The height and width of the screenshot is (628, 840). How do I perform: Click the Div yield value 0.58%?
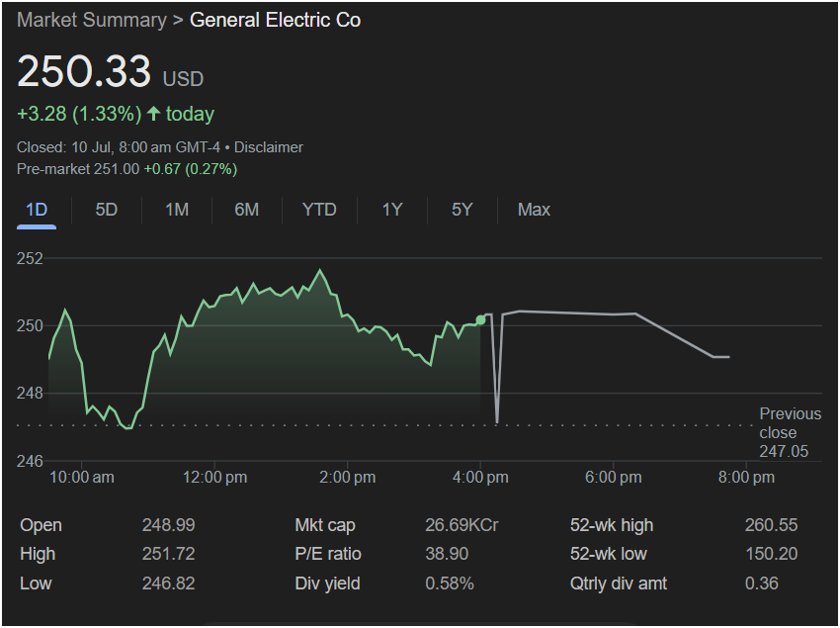click(450, 583)
